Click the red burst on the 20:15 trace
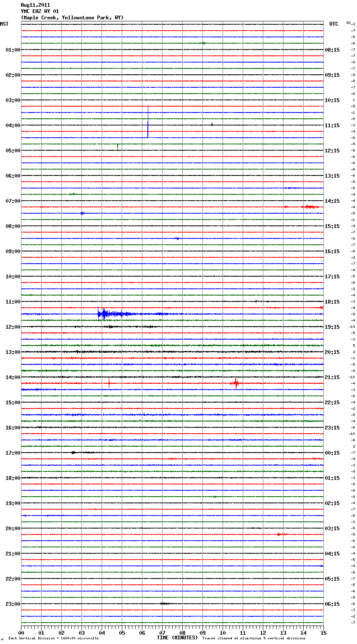Screen dimensions: 357x644 click(281, 534)
